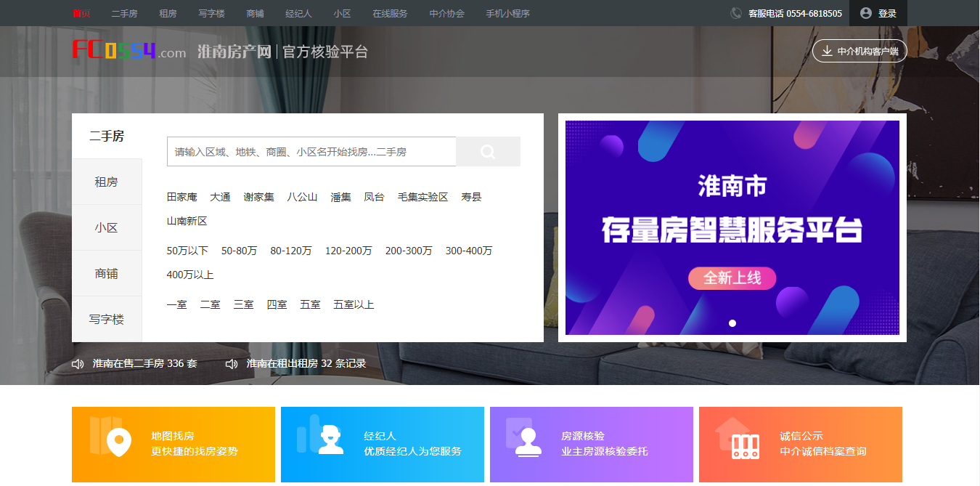Choose room type 五室
This screenshot has height=486, width=980.
click(310, 304)
